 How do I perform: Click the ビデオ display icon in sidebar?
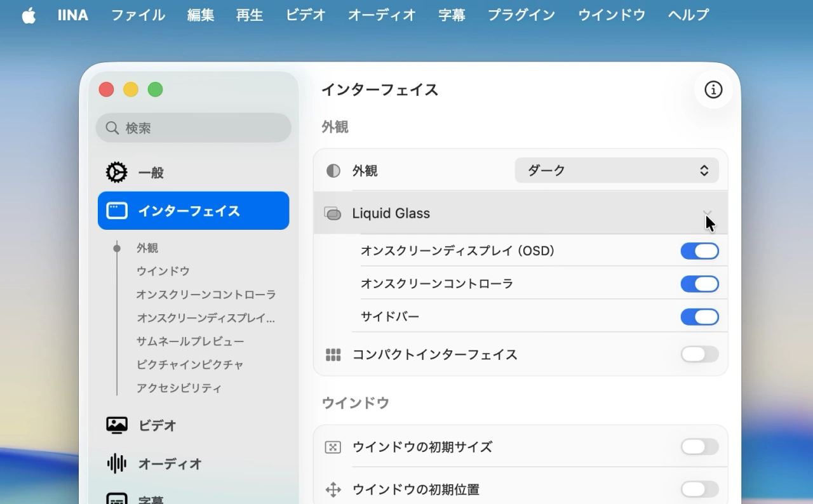(x=117, y=425)
